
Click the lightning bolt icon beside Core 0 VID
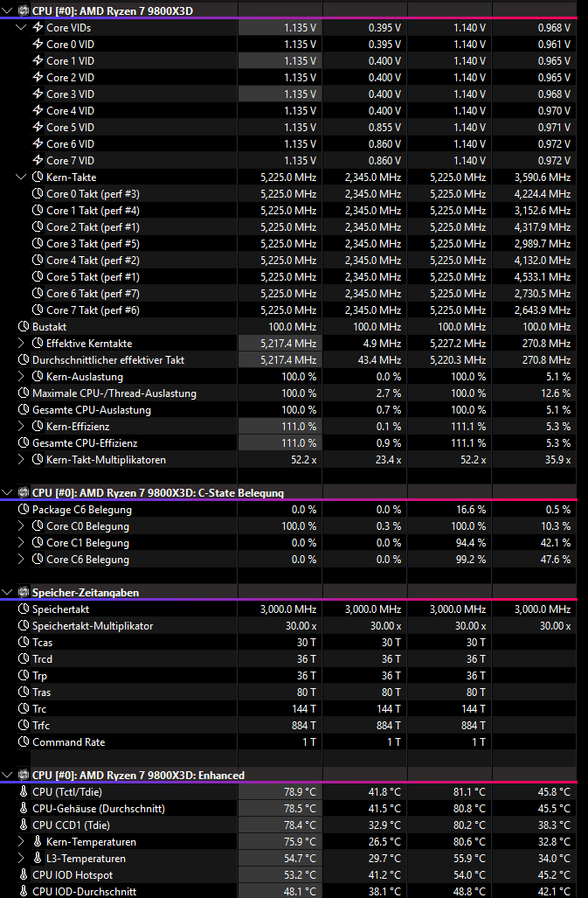coord(38,44)
